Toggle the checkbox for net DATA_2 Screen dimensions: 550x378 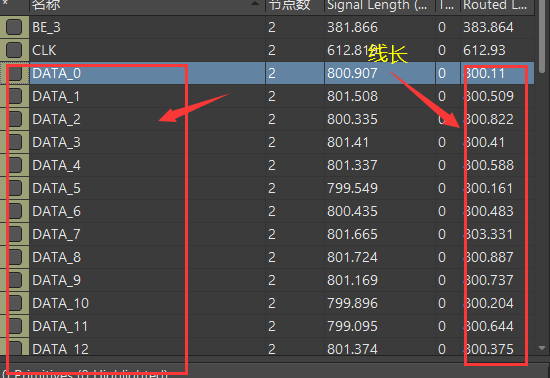tap(14, 119)
